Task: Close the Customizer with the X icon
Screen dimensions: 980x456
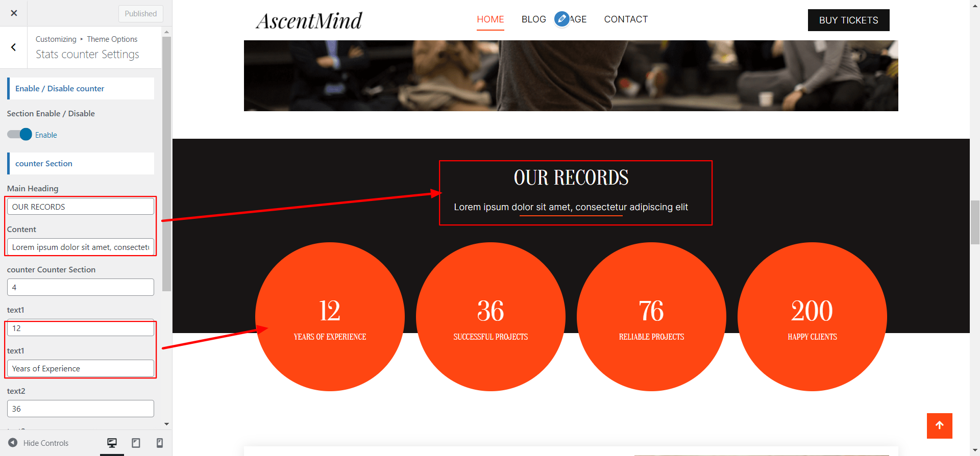Action: [14, 13]
